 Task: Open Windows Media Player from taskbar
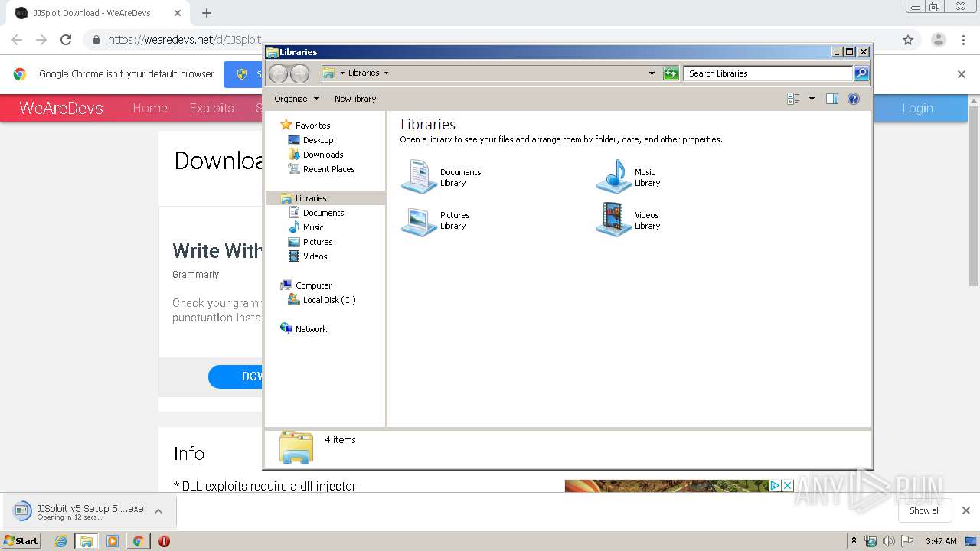pyautogui.click(x=113, y=541)
